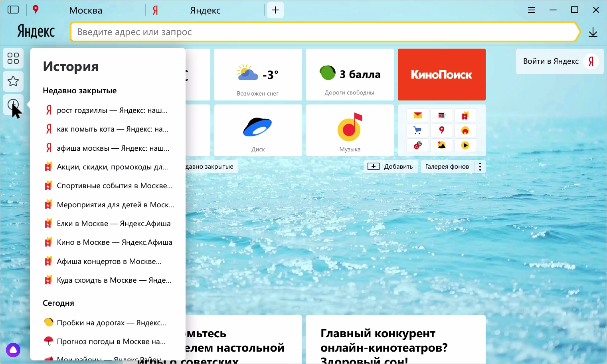Minimize the browser window

click(553, 10)
